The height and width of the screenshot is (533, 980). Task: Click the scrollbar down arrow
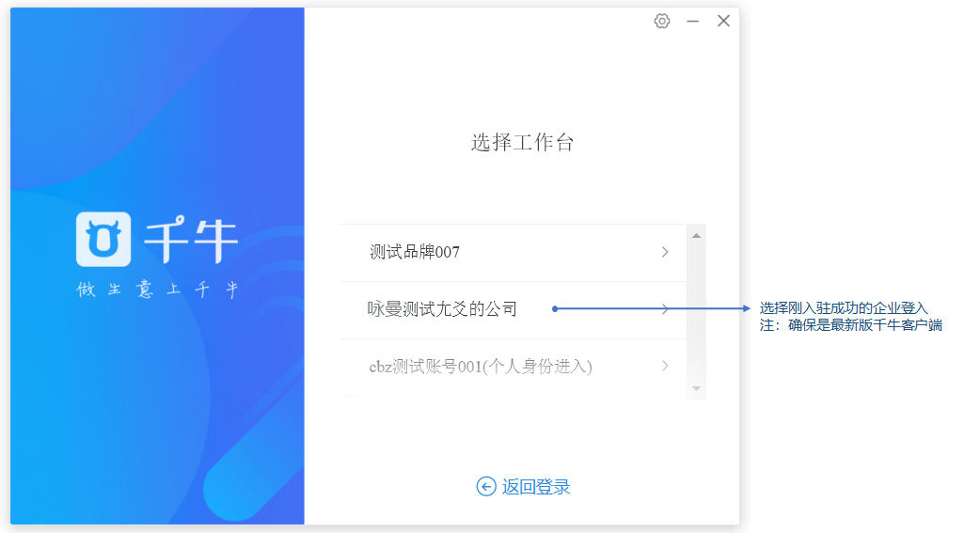click(x=696, y=388)
